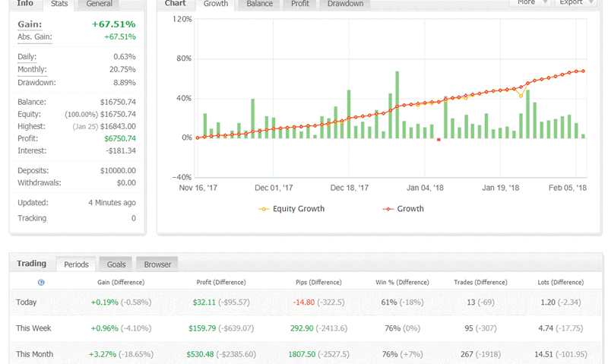Open the General tab in Info panel
608x364 pixels.
(x=100, y=4)
